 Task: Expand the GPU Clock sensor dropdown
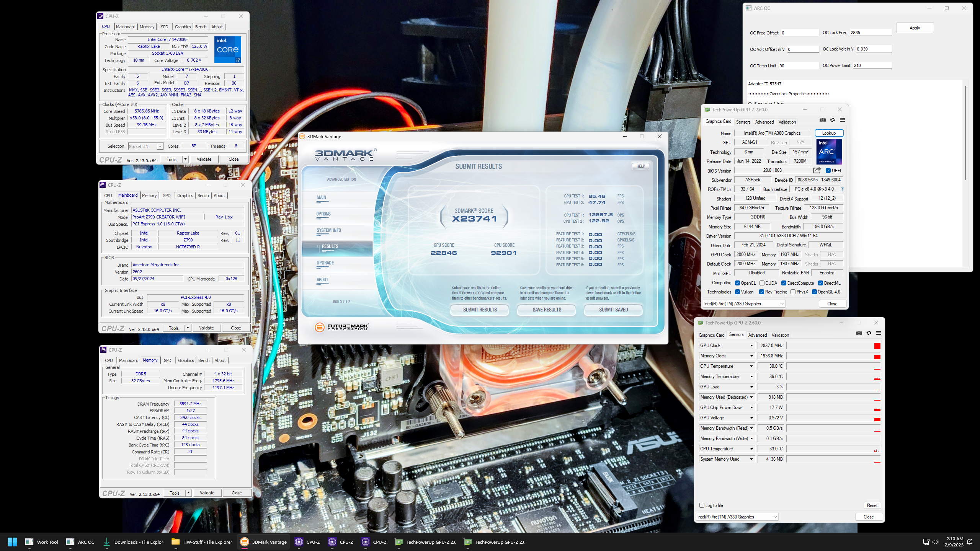tap(751, 346)
